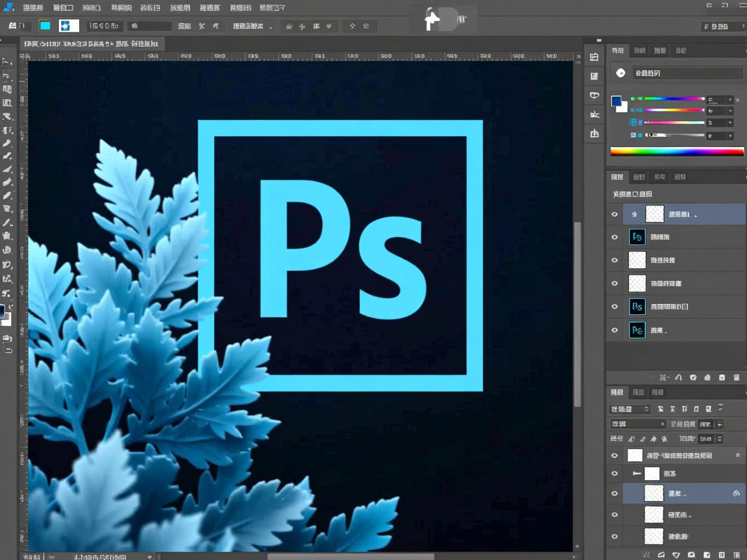
Task: Click the link icon on the highlighted bottom-panel layer
Action: [x=736, y=493]
